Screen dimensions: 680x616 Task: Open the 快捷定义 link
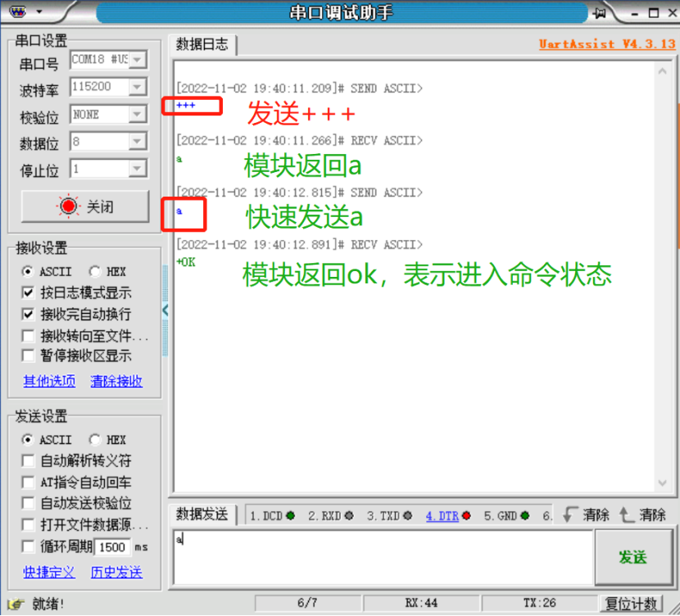tap(49, 572)
